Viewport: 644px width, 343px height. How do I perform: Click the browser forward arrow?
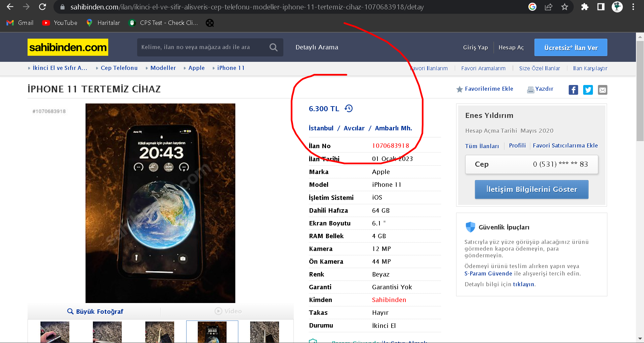[26, 7]
